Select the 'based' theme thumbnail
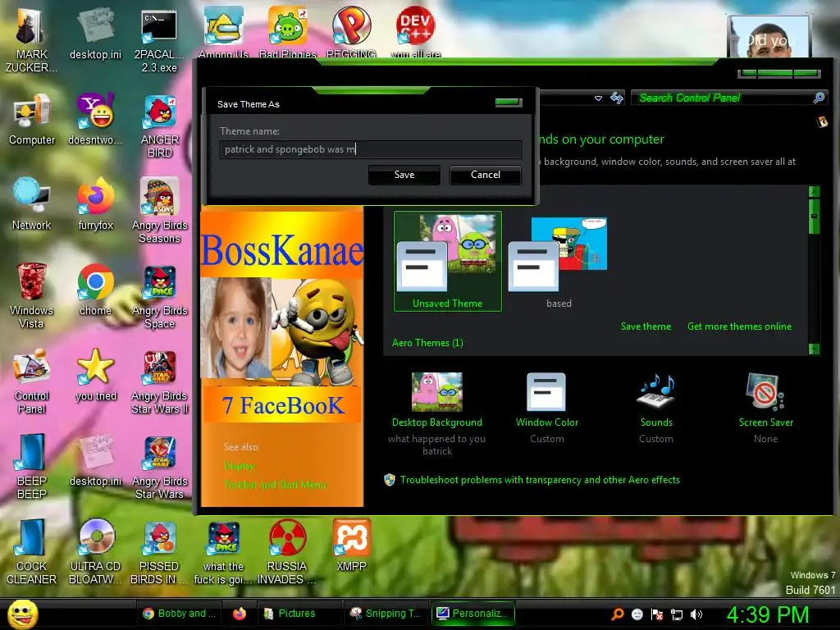Image resolution: width=840 pixels, height=630 pixels. tap(558, 261)
